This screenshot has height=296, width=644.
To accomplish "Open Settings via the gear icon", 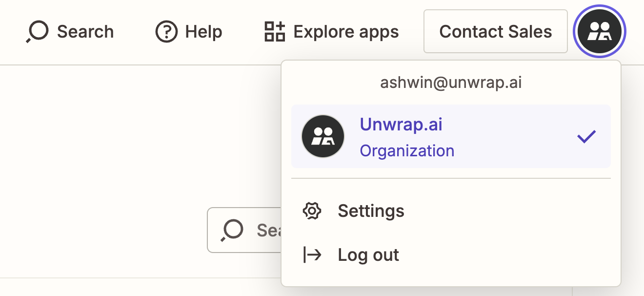I will [312, 211].
